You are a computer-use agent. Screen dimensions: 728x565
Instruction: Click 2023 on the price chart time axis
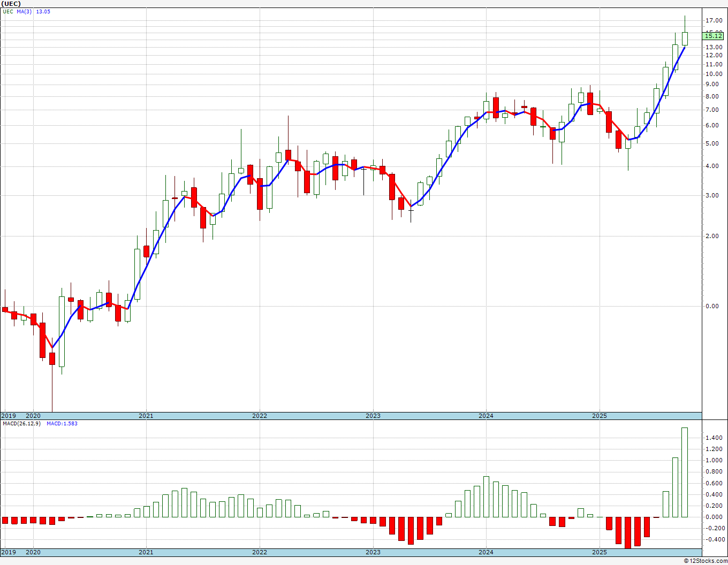click(x=373, y=416)
